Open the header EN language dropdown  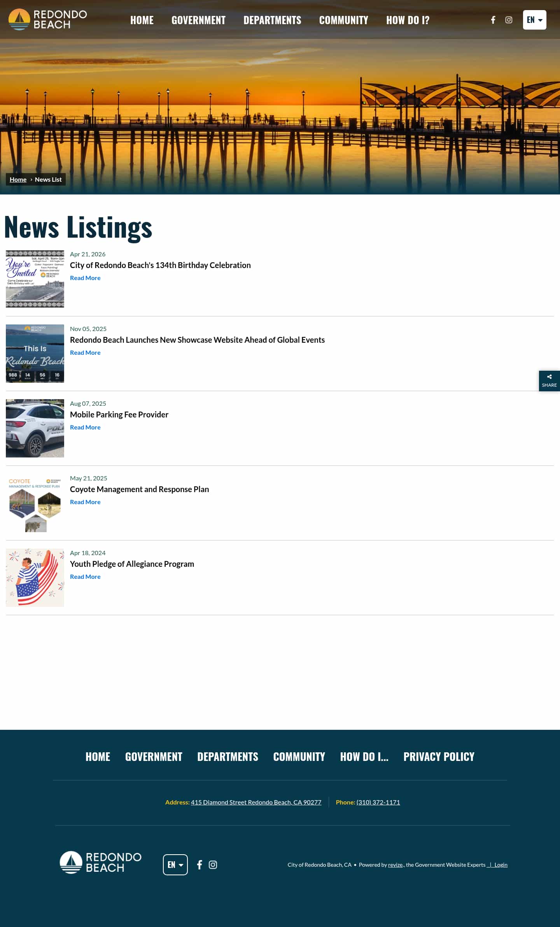coord(534,20)
